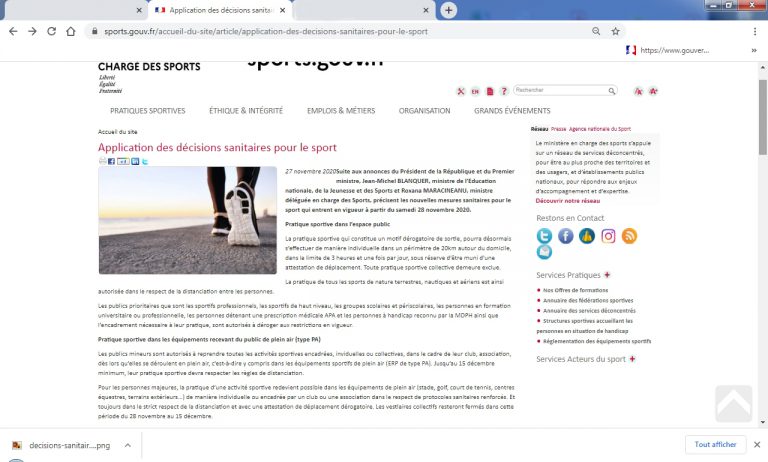Click the Twitter icon under Restons en Contact

pos(545,236)
